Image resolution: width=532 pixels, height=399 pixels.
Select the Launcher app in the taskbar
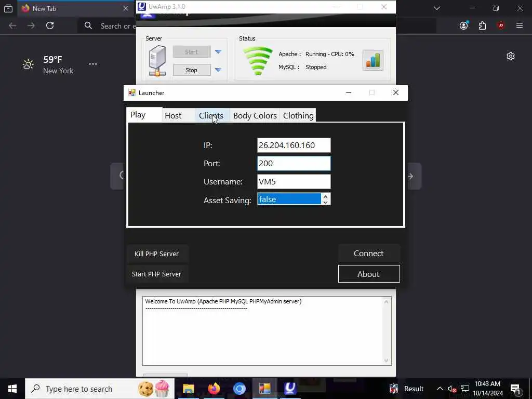coord(264,389)
